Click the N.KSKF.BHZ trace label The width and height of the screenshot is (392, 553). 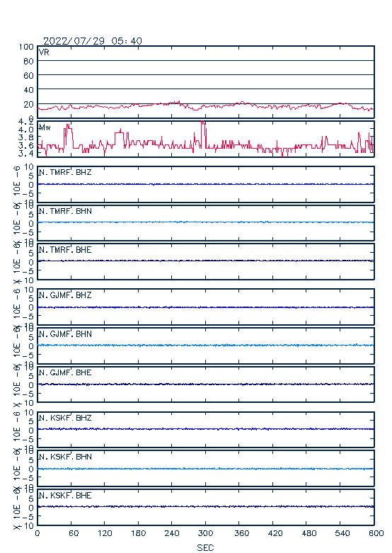point(65,418)
